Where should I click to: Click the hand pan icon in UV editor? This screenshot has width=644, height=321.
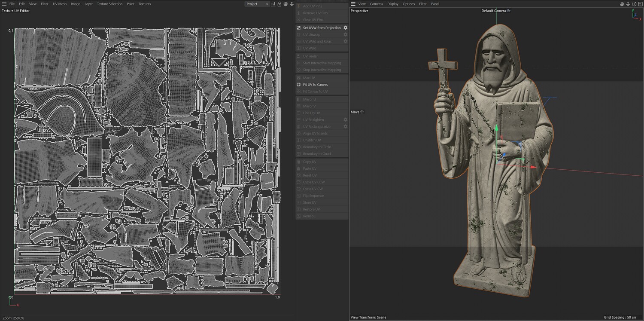[x=286, y=4]
